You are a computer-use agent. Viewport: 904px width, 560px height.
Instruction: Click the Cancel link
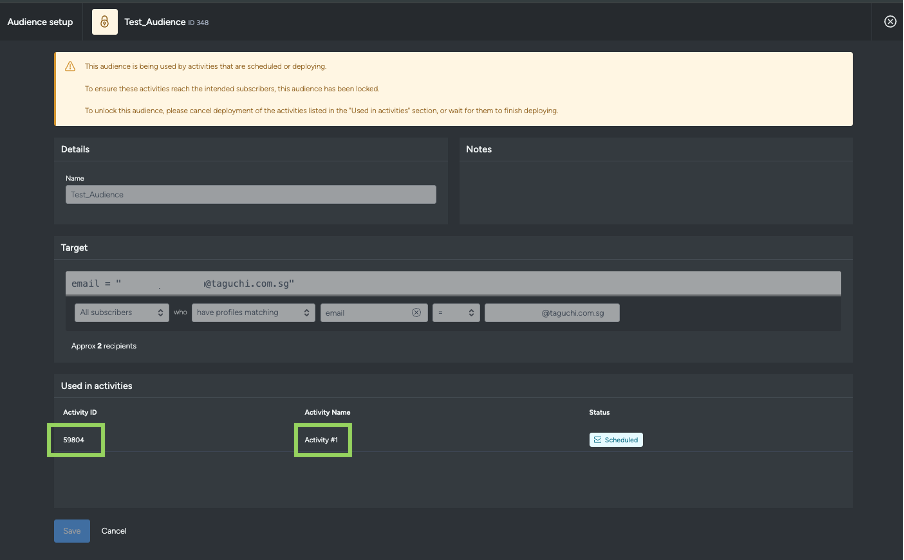(114, 531)
